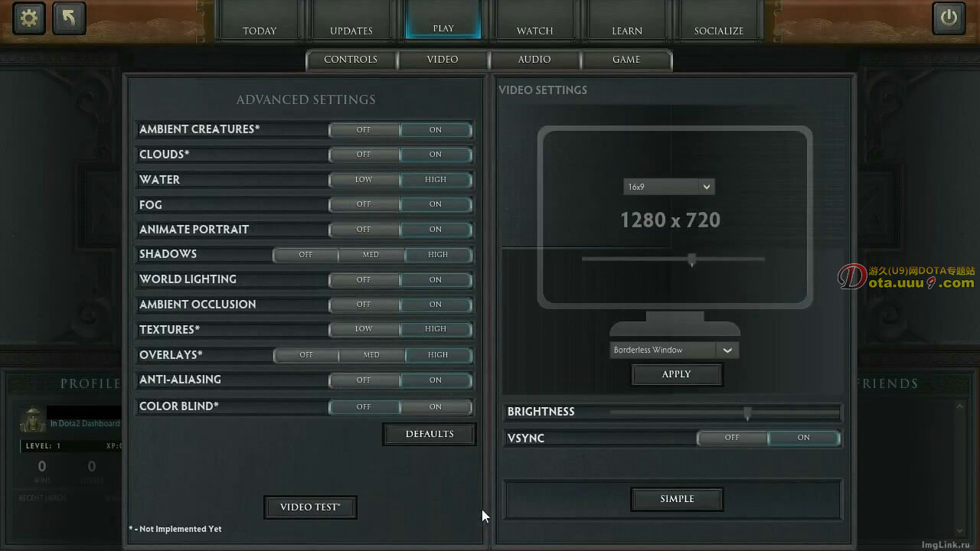Set Clouds to on

pos(436,155)
